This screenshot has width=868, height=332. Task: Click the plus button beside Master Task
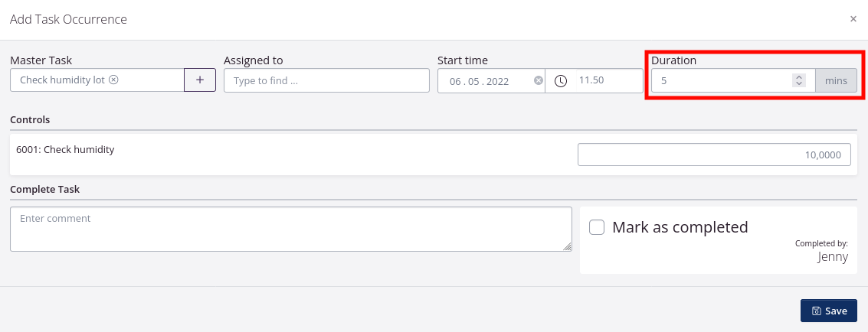pos(200,80)
